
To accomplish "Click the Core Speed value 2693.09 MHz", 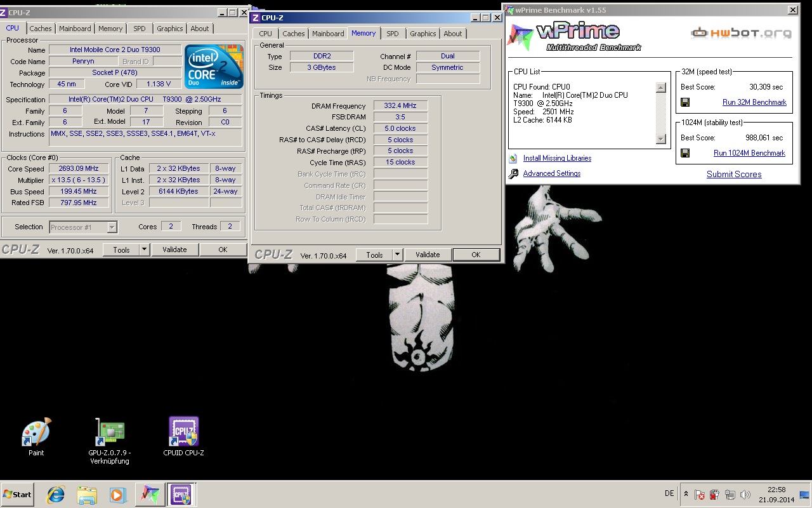I will [80, 168].
